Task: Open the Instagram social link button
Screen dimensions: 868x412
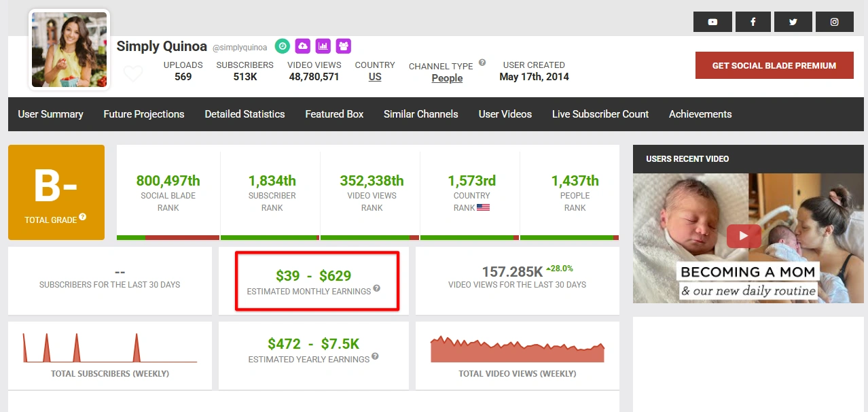Action: [835, 22]
